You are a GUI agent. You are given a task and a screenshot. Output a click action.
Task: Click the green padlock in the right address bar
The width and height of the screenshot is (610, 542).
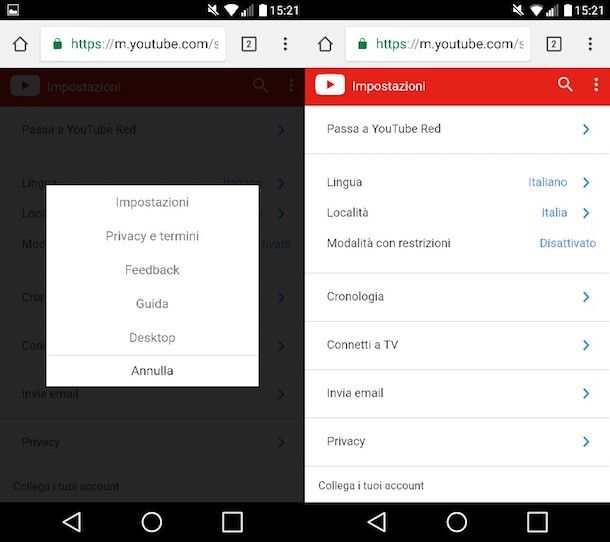[362, 44]
